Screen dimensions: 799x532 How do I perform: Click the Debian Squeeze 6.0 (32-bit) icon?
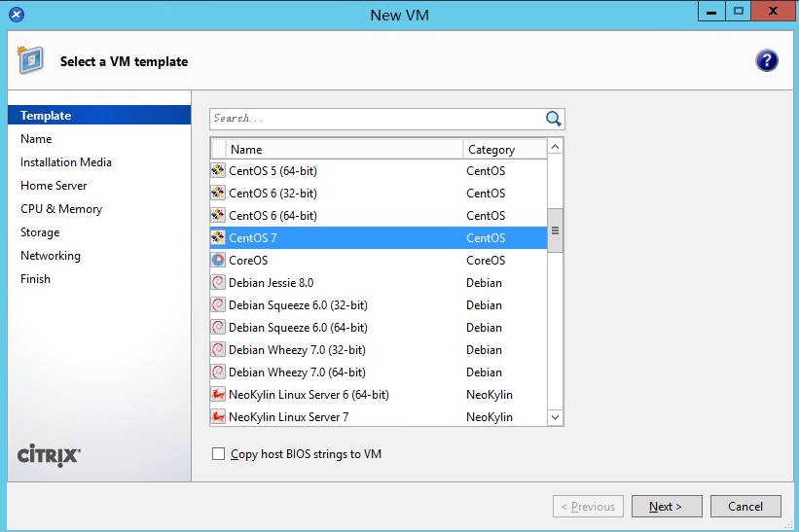point(218,305)
